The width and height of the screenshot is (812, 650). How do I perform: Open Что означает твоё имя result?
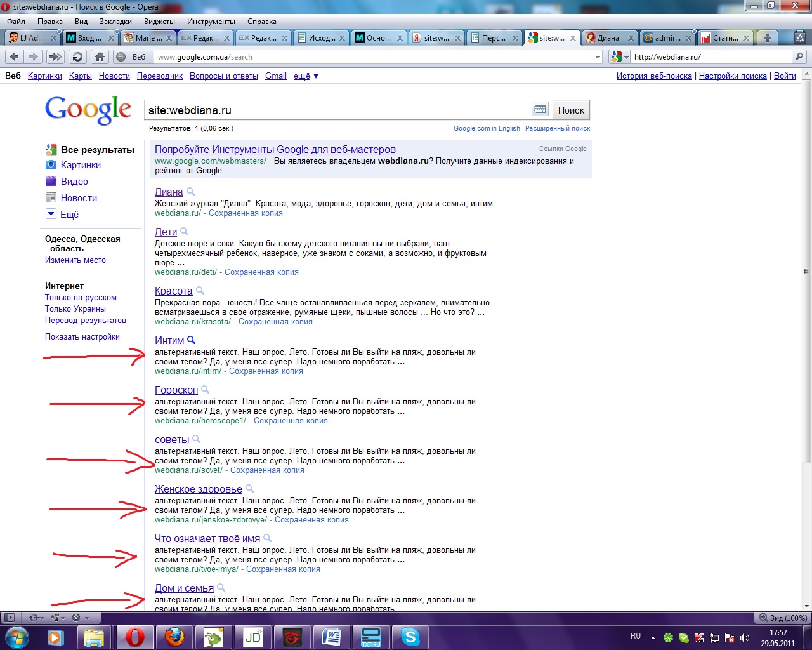(x=207, y=538)
